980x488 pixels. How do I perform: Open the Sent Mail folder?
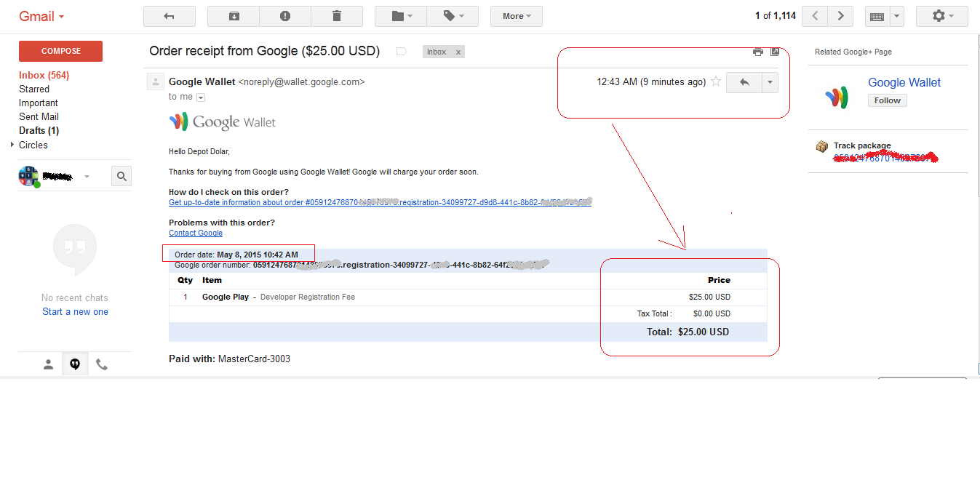(x=39, y=116)
